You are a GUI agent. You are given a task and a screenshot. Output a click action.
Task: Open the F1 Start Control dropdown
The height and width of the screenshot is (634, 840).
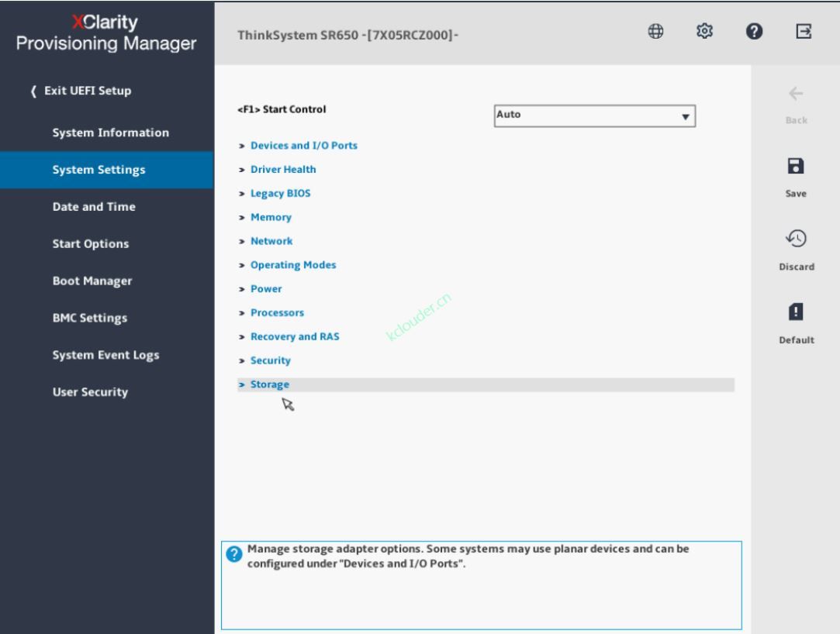pyautogui.click(x=595, y=115)
